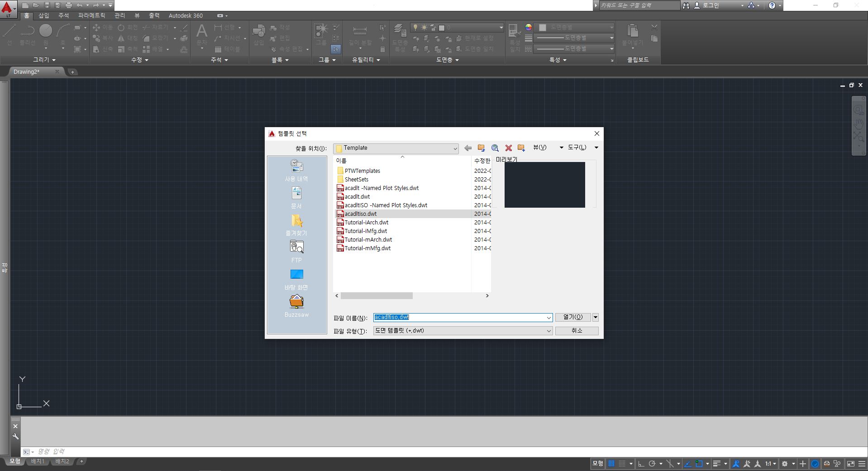Click the AutoCAD application menu logo
This screenshot has width=868, height=471.
[x=8, y=9]
